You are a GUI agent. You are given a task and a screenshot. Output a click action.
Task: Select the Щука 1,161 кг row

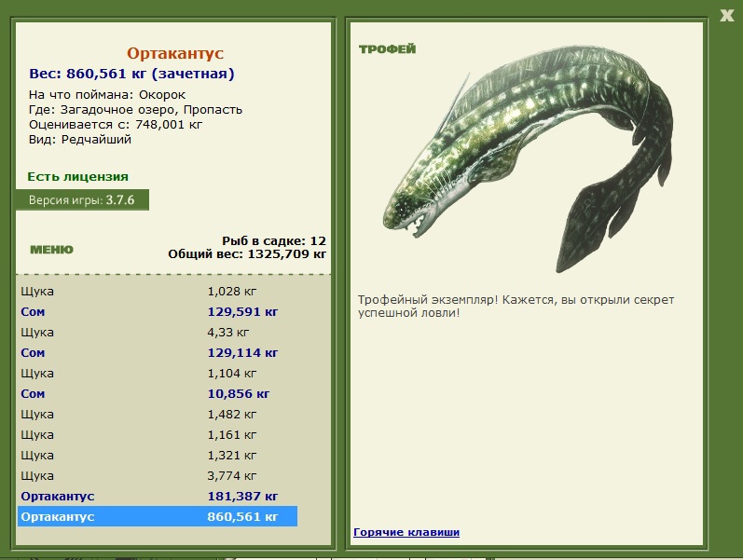(158, 435)
